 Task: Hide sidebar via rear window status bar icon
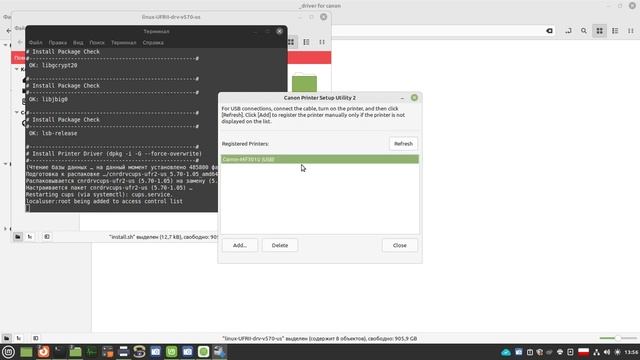36,338
